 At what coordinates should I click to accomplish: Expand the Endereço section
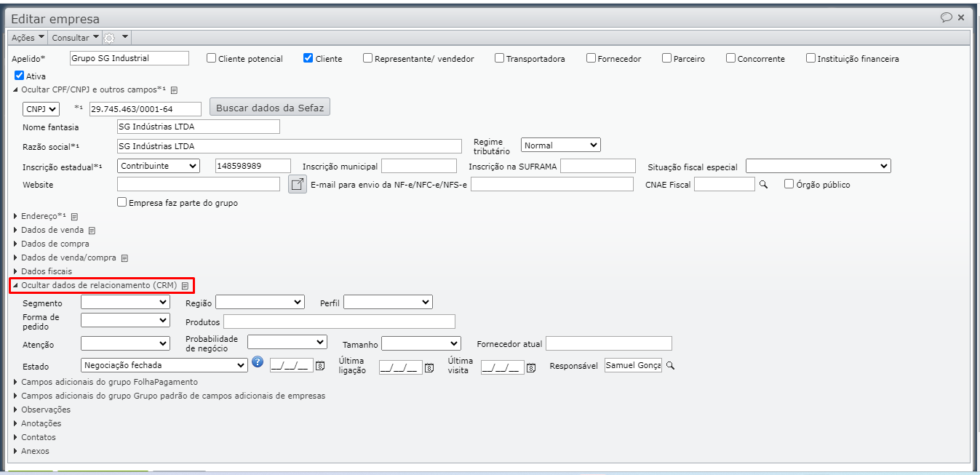pos(40,216)
